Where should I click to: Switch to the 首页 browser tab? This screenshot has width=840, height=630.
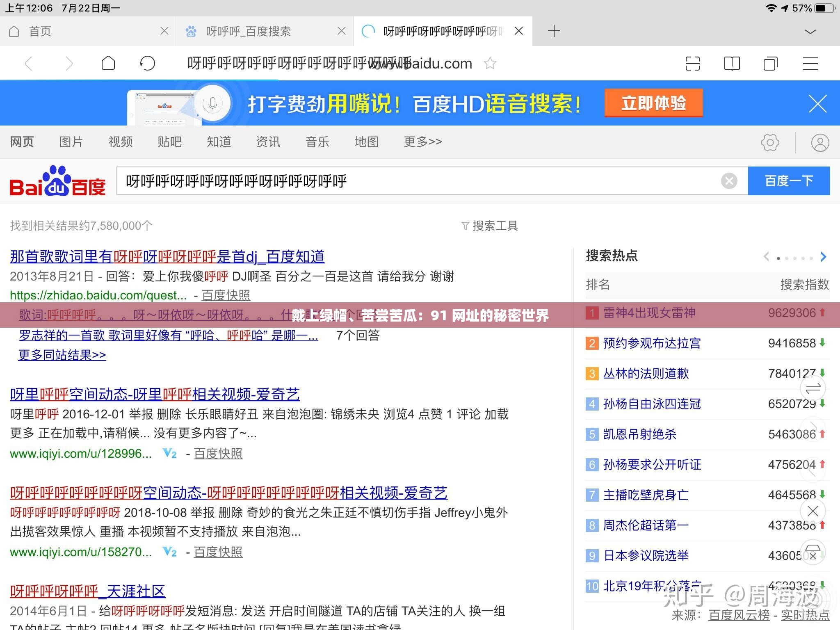(x=40, y=31)
